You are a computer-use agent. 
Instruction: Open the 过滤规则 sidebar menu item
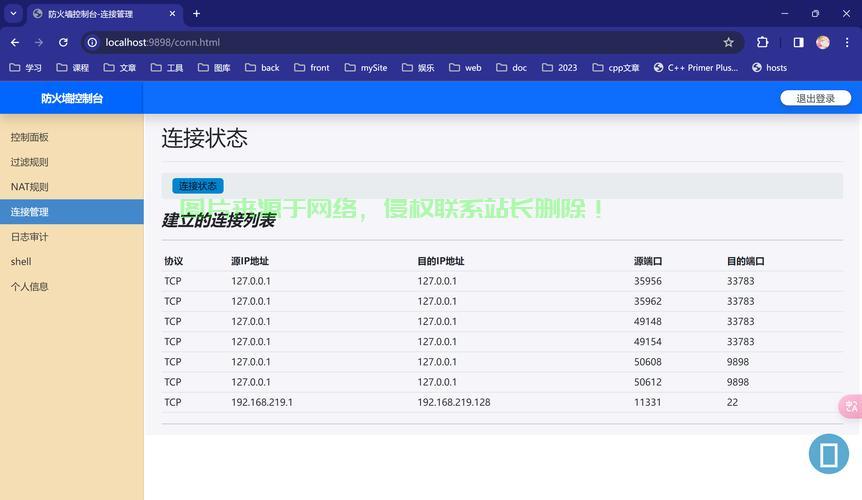point(30,162)
